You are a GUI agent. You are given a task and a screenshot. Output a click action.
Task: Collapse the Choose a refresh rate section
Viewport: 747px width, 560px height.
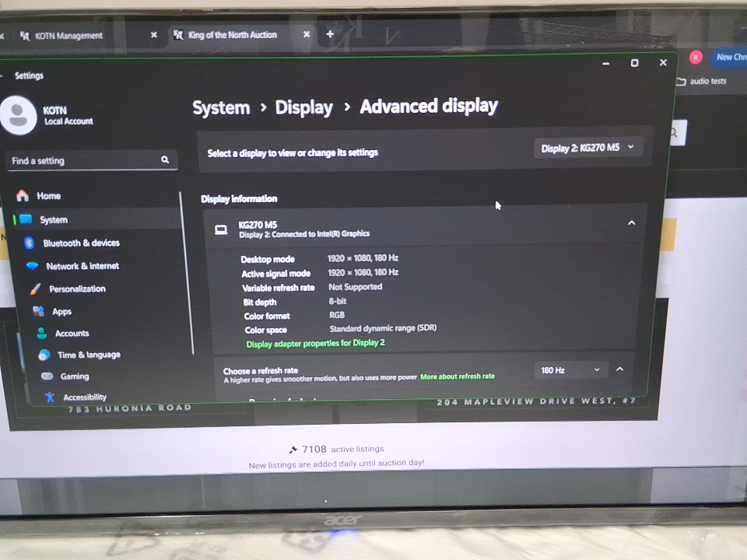619,369
